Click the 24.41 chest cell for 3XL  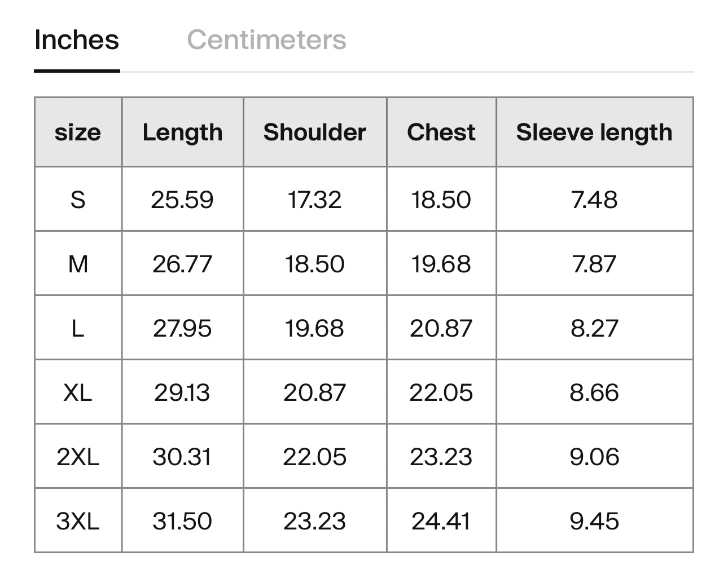click(x=441, y=521)
